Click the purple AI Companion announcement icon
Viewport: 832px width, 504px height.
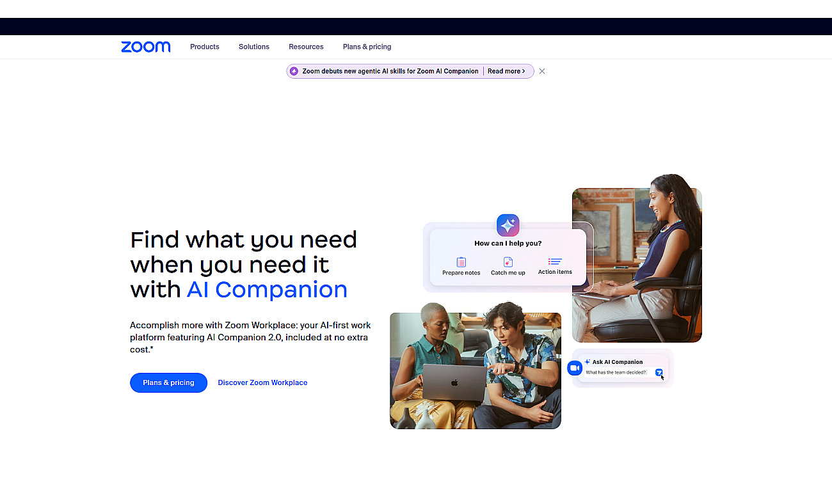click(294, 71)
